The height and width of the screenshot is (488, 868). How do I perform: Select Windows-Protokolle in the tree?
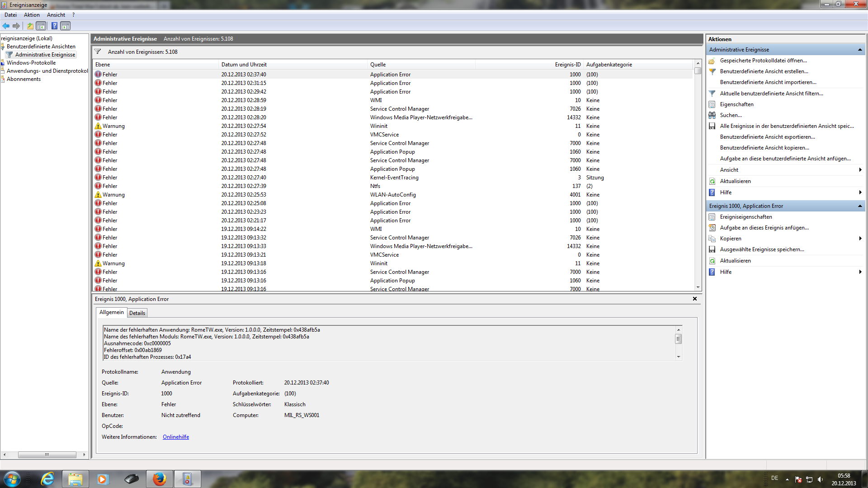[x=31, y=63]
